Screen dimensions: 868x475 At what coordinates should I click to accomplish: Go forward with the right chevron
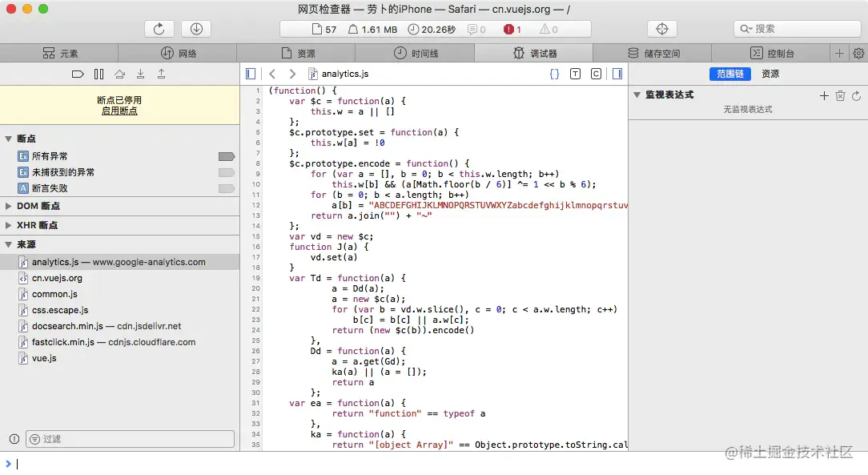292,74
